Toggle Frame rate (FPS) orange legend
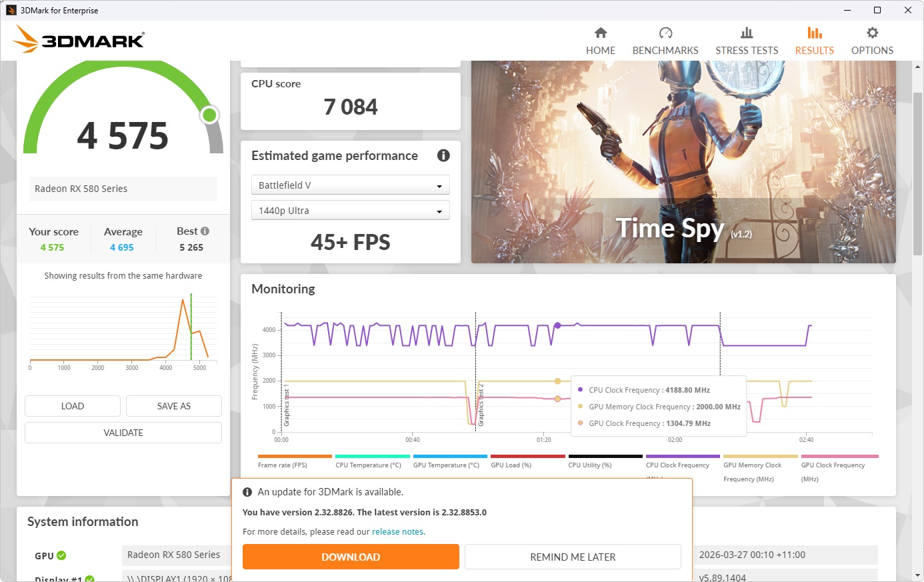924x582 pixels. 295,457
